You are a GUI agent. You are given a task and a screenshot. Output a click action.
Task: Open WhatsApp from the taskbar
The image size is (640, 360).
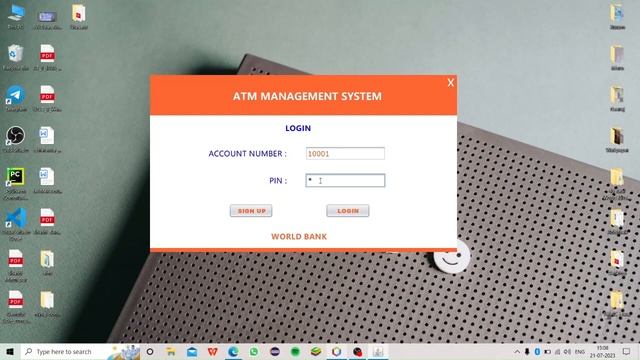[254, 351]
